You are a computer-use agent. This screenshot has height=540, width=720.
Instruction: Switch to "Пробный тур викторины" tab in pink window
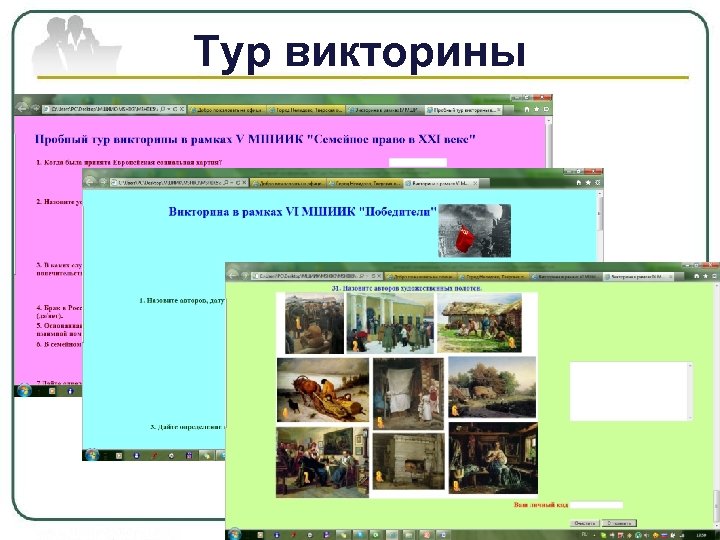(463, 110)
